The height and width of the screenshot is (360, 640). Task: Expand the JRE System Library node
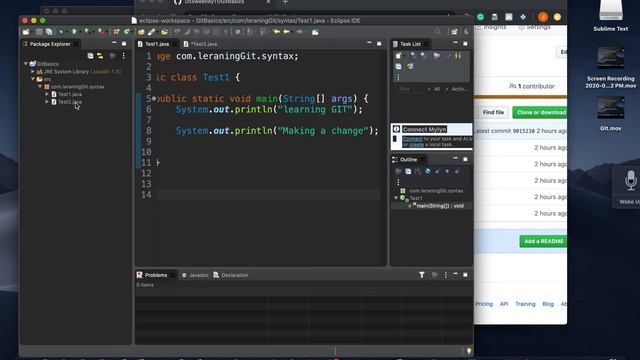pyautogui.click(x=33, y=71)
